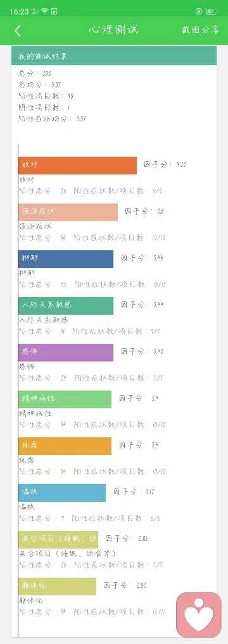Select the teal 人际关系敏感 bar
This screenshot has width=228, height=644.
[x=66, y=306]
